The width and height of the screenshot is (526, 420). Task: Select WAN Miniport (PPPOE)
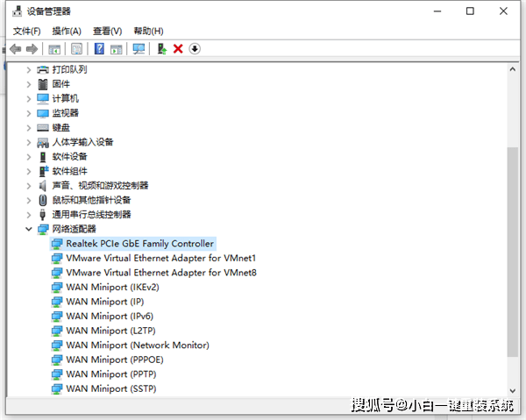tap(115, 360)
